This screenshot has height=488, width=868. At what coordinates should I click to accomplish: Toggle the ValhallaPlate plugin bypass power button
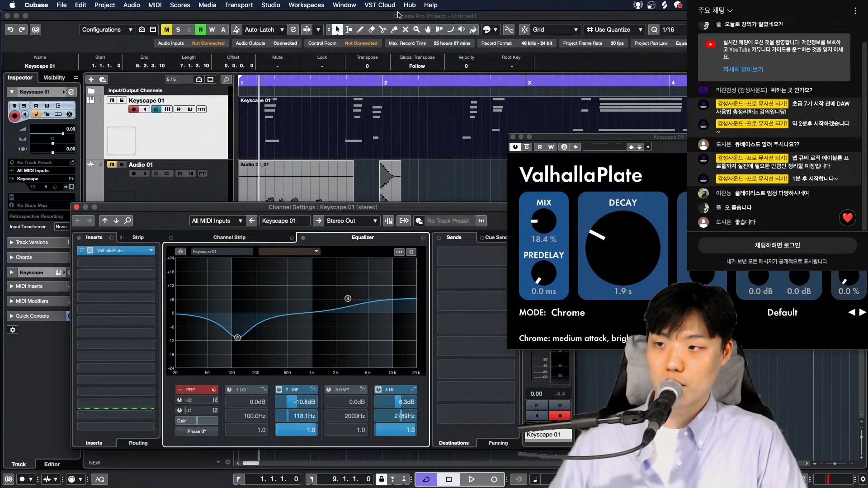(x=515, y=147)
